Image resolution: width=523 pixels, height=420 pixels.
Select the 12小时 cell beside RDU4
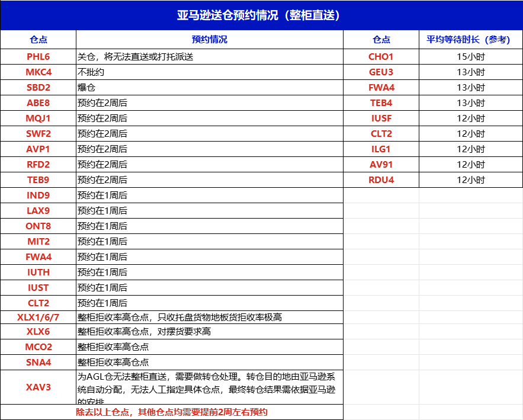tap(471, 180)
